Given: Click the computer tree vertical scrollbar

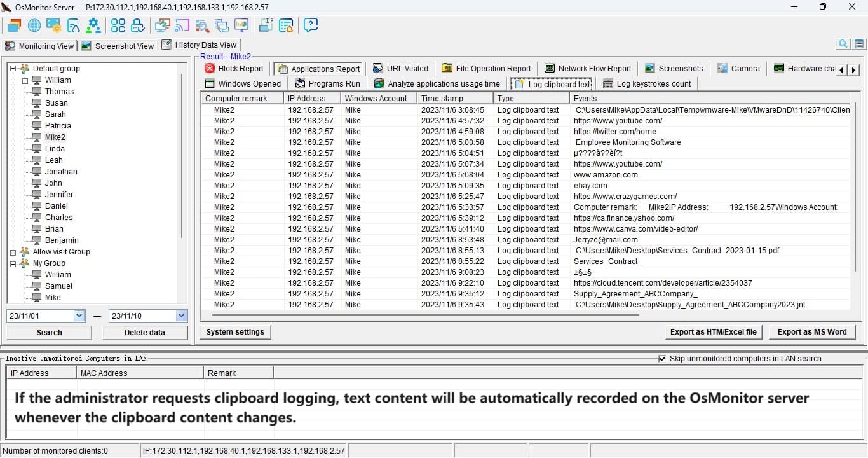Looking at the screenshot, I should tap(182, 156).
